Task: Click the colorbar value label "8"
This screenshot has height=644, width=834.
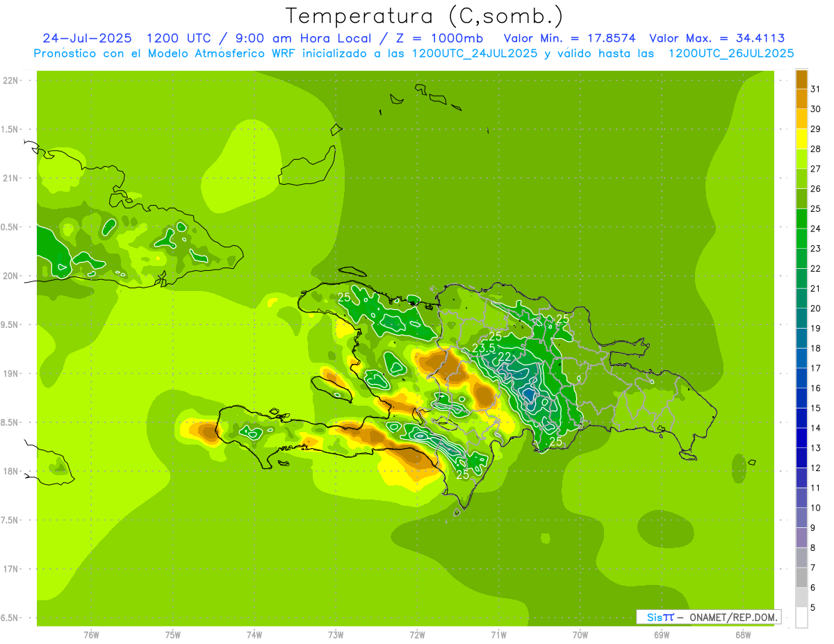Action: 813,548
